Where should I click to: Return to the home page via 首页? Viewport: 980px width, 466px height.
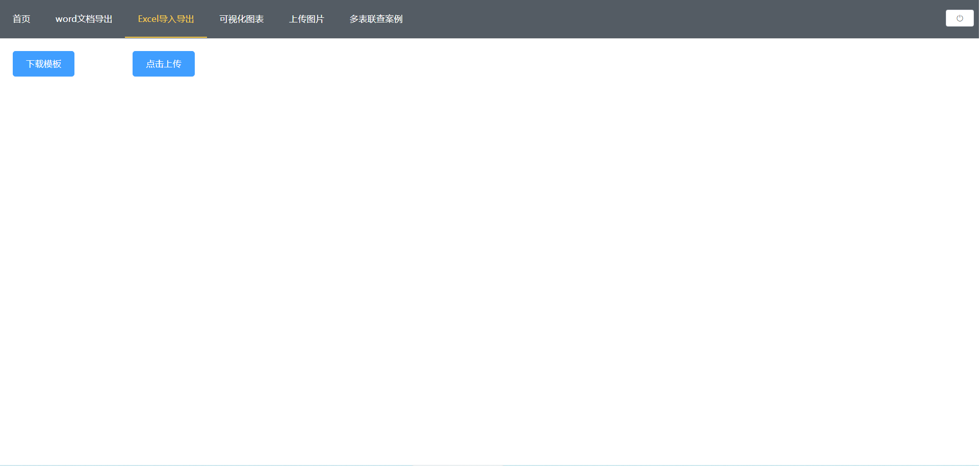pyautogui.click(x=21, y=19)
